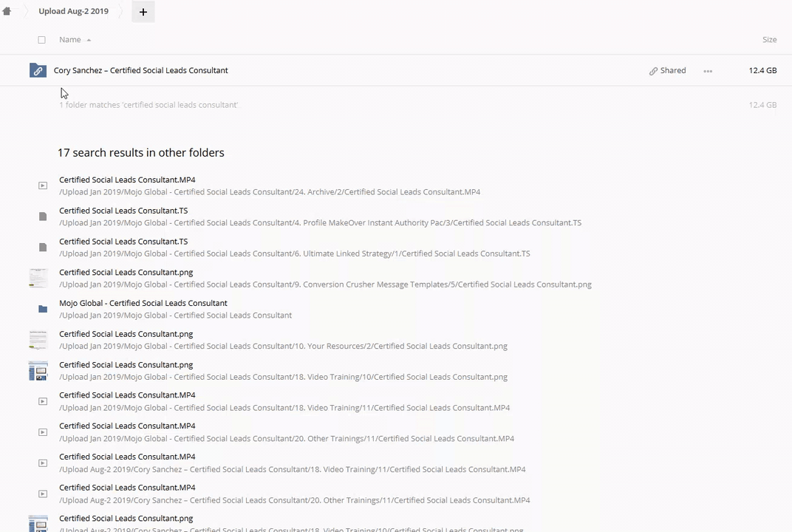Open the Upload Aug-2 2019 breadcrumb

tap(73, 11)
